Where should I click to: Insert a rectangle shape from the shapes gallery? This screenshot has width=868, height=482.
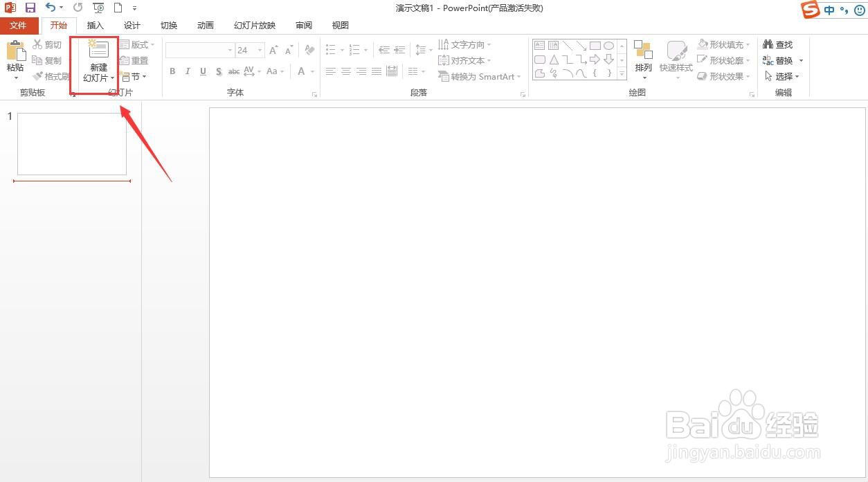coord(595,44)
